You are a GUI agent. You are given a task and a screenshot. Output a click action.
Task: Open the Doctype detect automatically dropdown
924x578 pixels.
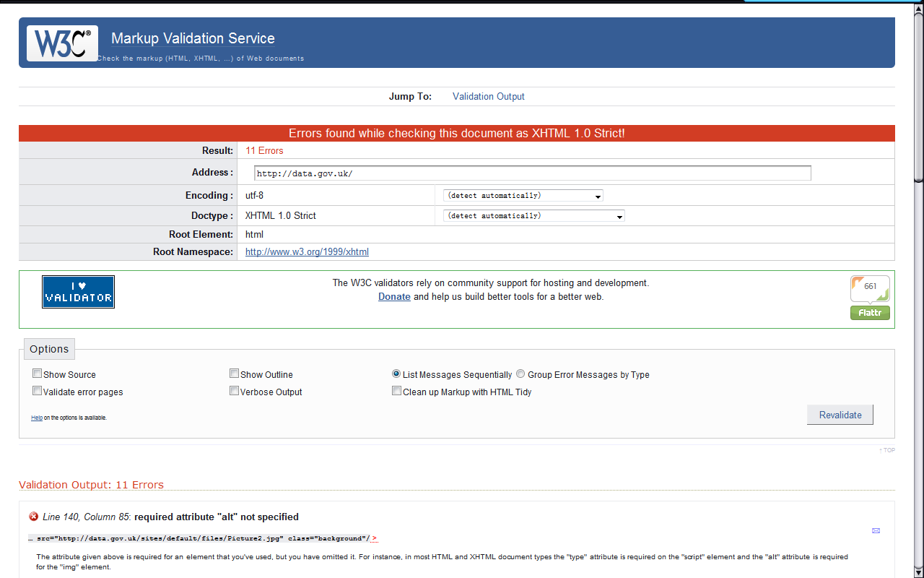(x=534, y=216)
